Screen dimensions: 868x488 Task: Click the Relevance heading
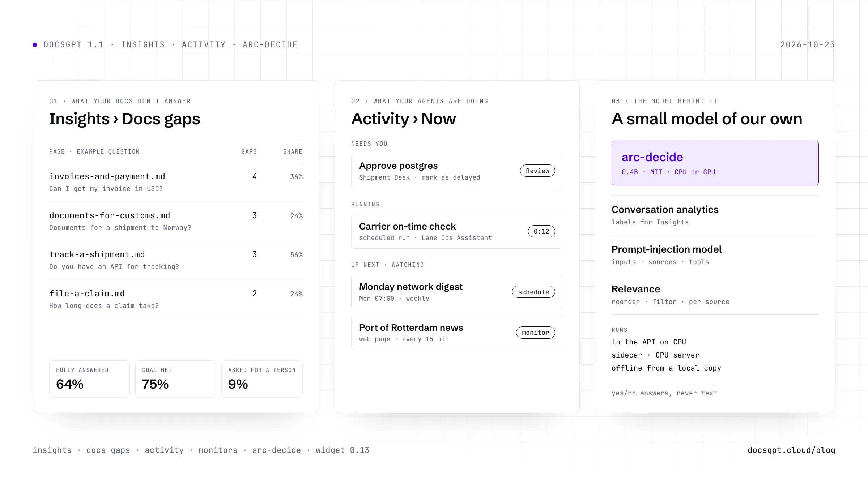[636, 289]
